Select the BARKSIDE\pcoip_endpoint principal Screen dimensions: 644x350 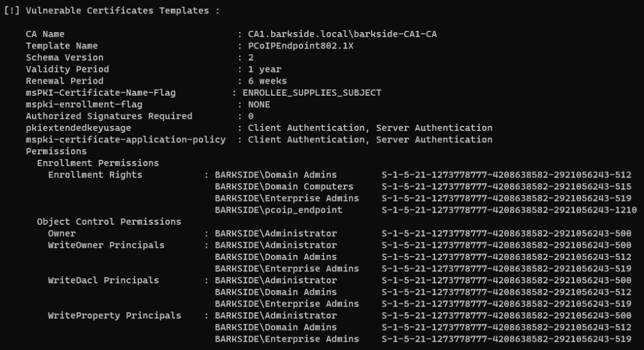coord(279,210)
